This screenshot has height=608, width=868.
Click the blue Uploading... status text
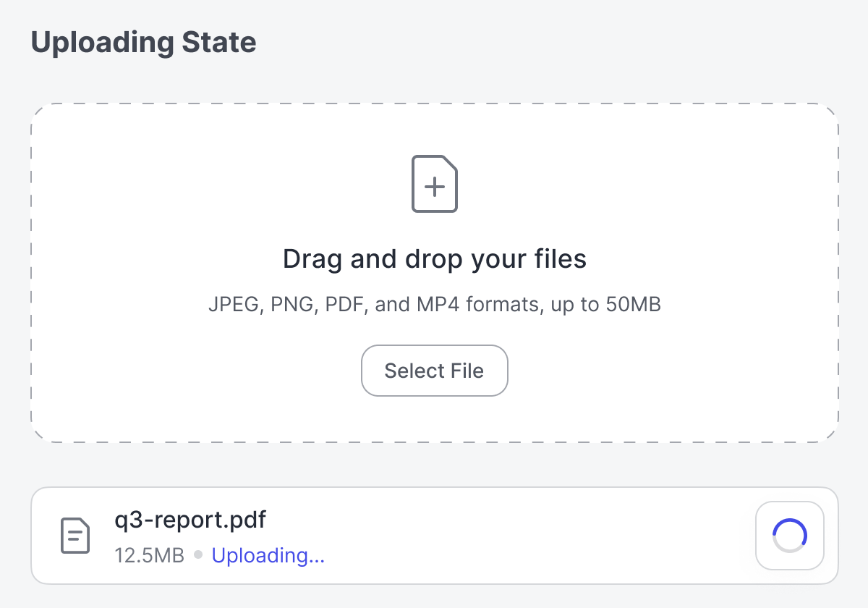[x=268, y=556]
